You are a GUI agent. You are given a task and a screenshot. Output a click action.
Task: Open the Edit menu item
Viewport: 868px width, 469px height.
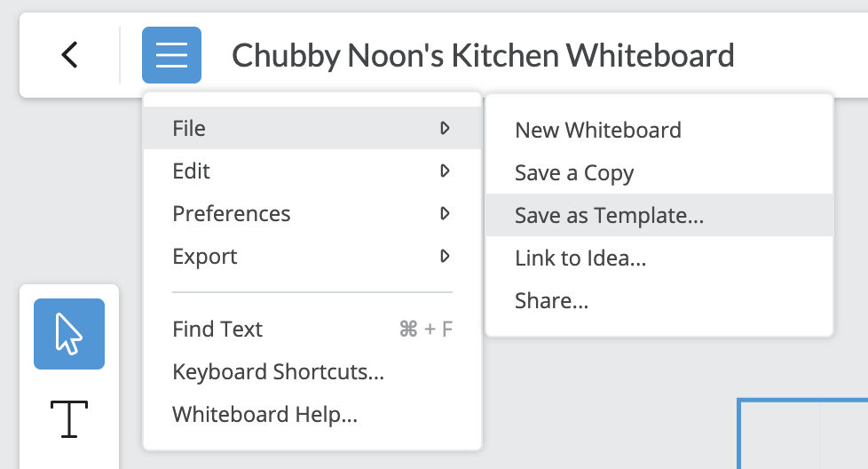tap(312, 171)
